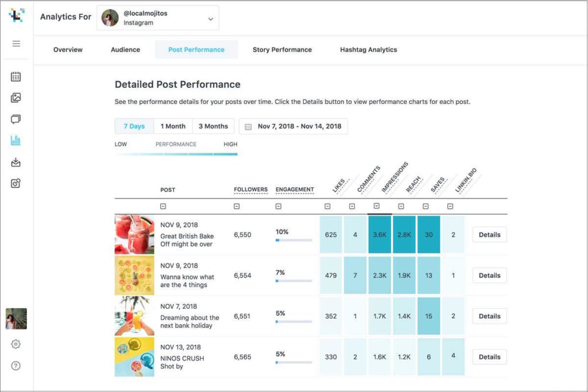The height and width of the screenshot is (392, 588).
Task: Switch to the Hashtag Analytics tab
Action: [368, 50]
